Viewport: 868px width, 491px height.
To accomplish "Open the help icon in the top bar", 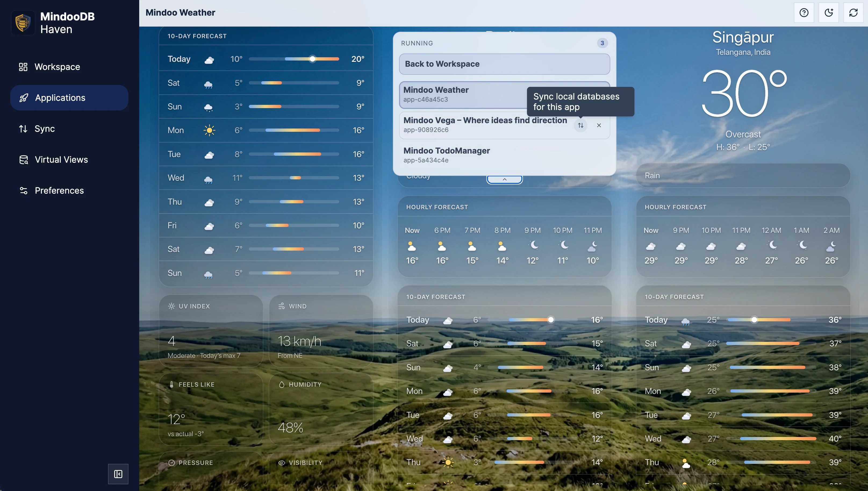I will pyautogui.click(x=804, y=12).
